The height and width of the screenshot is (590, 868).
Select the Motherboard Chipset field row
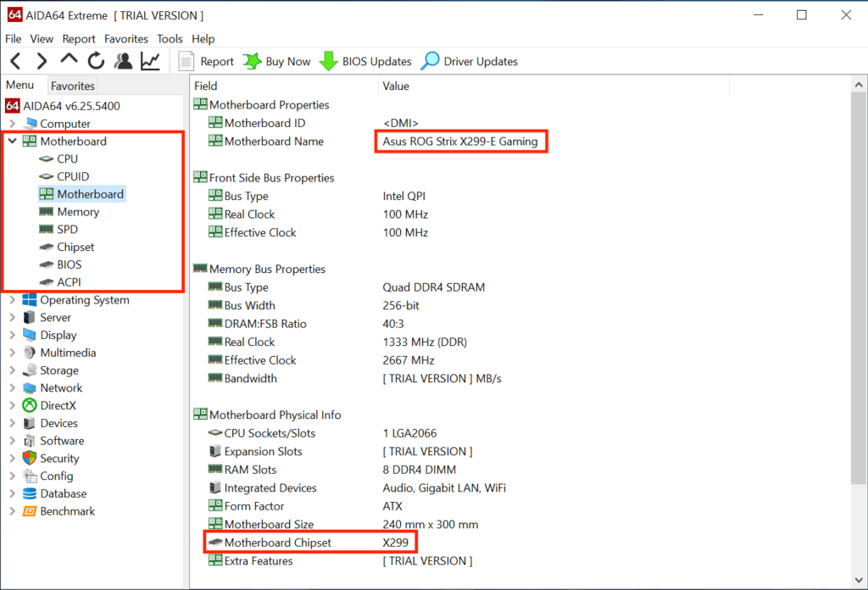click(x=309, y=543)
